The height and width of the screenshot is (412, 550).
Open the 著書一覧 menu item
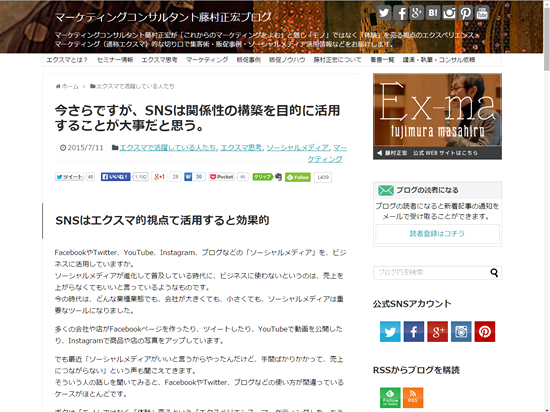point(382,60)
